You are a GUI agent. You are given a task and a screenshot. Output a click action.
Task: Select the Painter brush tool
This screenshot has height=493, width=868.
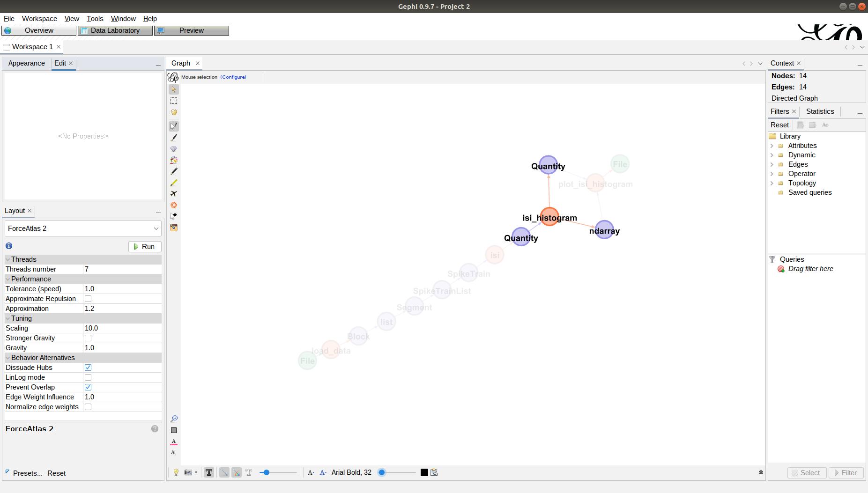pos(174,138)
